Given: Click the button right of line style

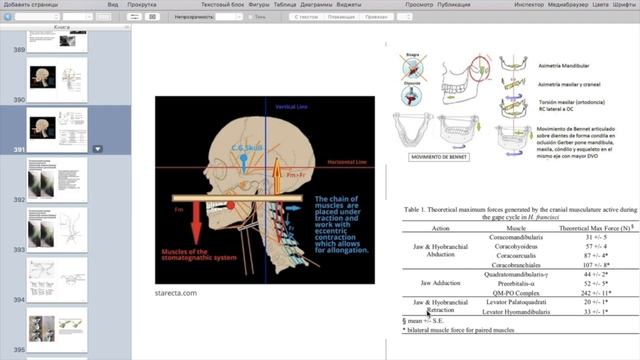Looking at the screenshot, I should pos(152,17).
